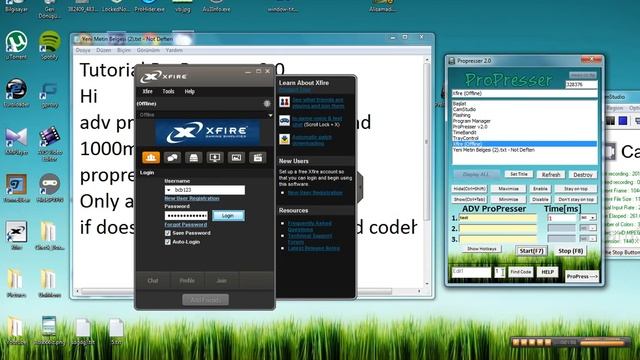Open the Forgot Password link in Xfire

click(x=185, y=224)
